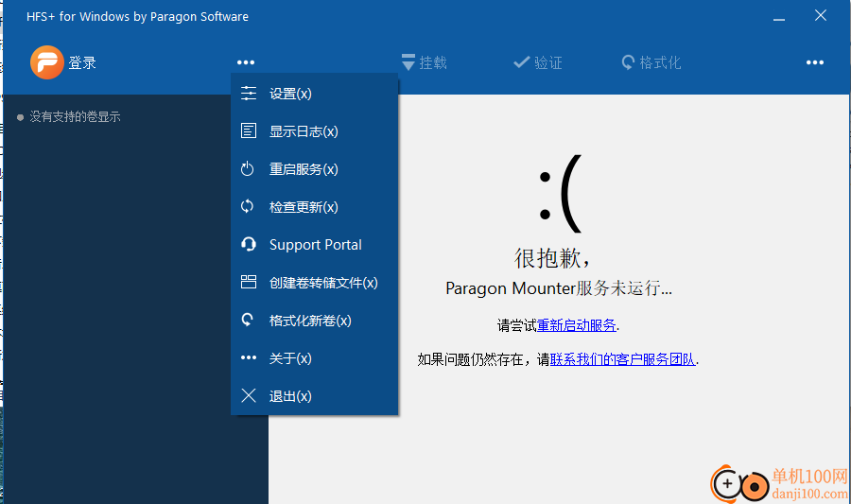Click the X icon beside 退出(x)
This screenshot has height=504, width=851.
[249, 395]
